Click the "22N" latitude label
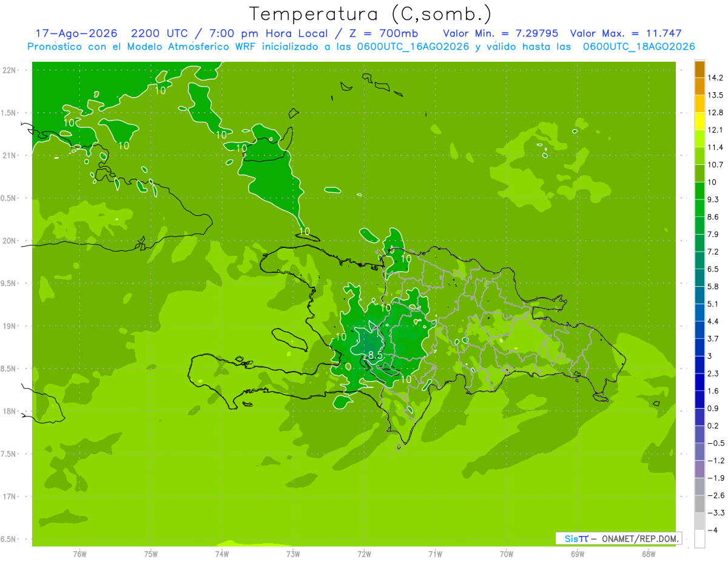728x562 pixels. point(10,70)
